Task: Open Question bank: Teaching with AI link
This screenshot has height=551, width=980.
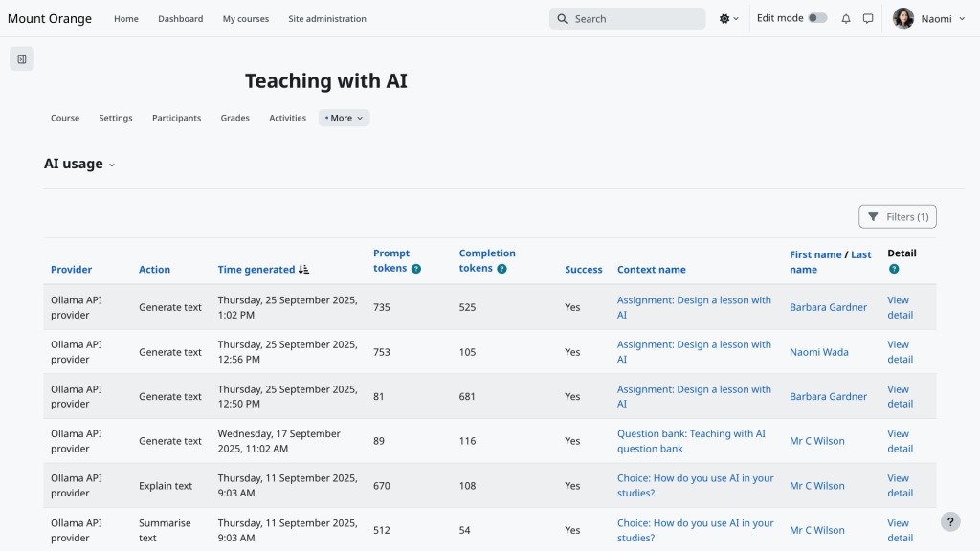Action: click(x=691, y=441)
